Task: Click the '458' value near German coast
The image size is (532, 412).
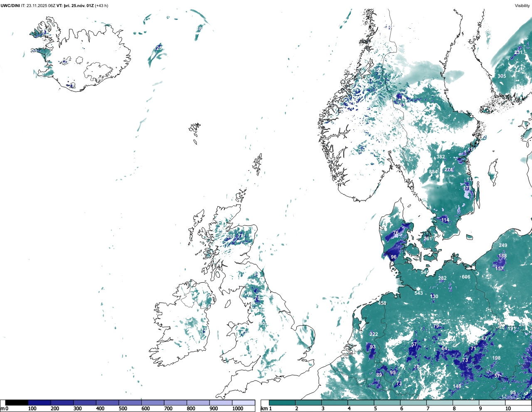Action: (x=382, y=303)
